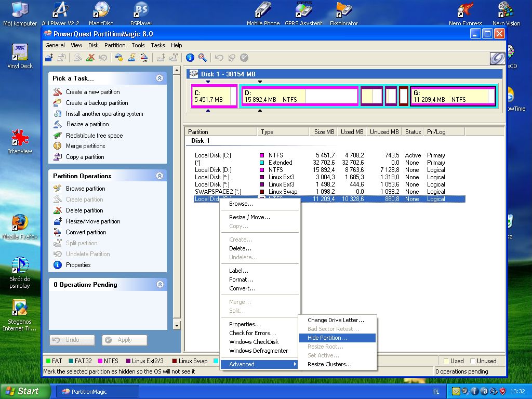Click Copy a partition task link
This screenshot has height=399, width=532.
tap(85, 157)
